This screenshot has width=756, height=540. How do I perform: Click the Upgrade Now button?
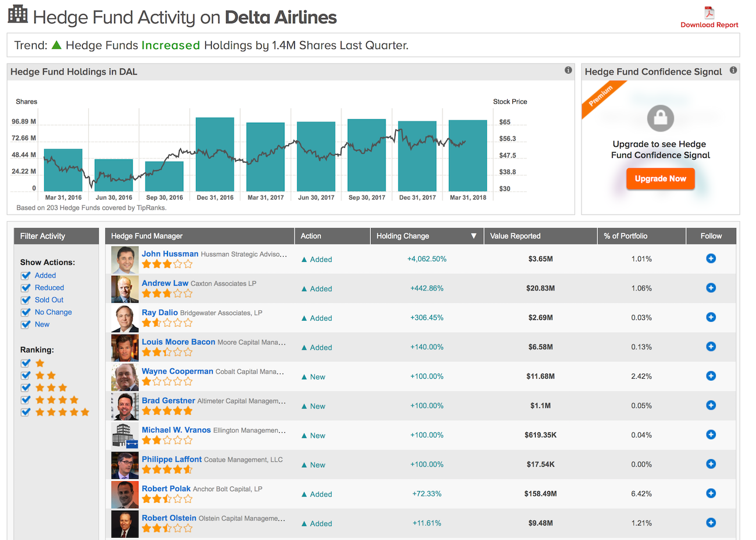[x=660, y=179]
